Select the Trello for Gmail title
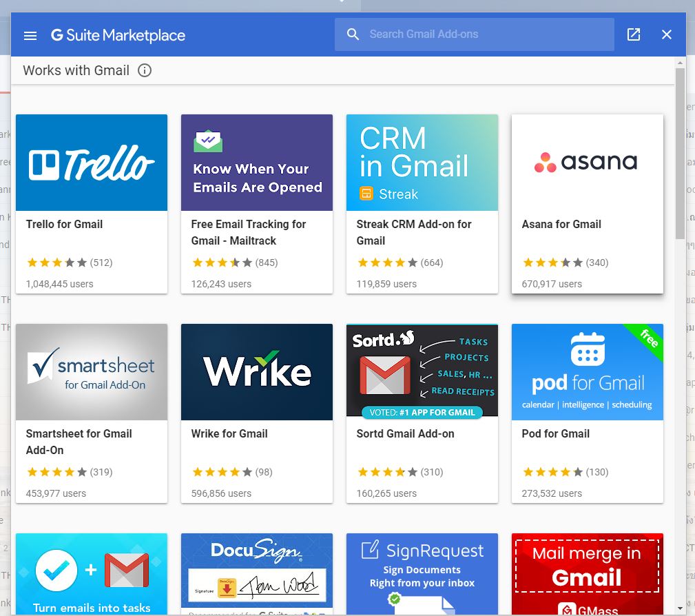Image resolution: width=695 pixels, height=616 pixels. click(64, 224)
